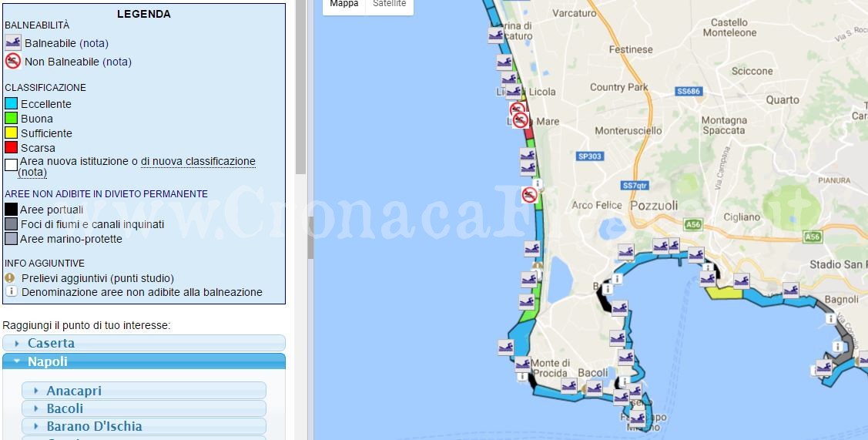This screenshot has height=440, width=868.
Task: Click the cyan Eccellente color swatch
Action: point(11,104)
